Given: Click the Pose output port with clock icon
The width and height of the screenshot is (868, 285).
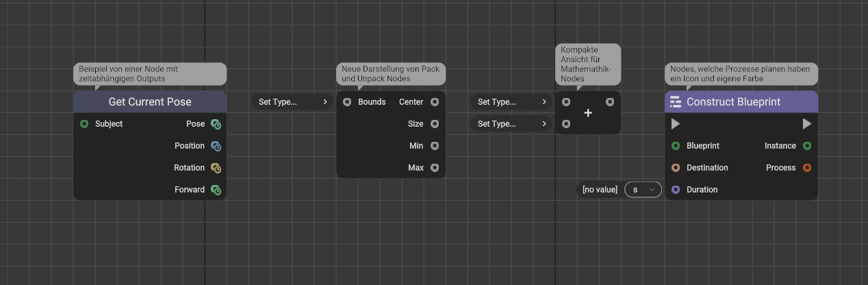Looking at the screenshot, I should point(216,124).
